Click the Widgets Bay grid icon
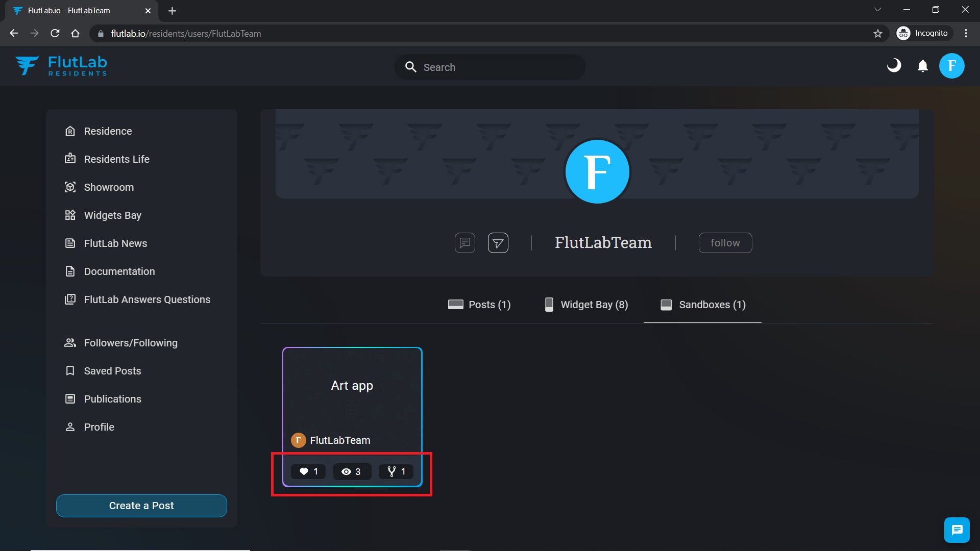Image resolution: width=980 pixels, height=551 pixels. coord(70,215)
